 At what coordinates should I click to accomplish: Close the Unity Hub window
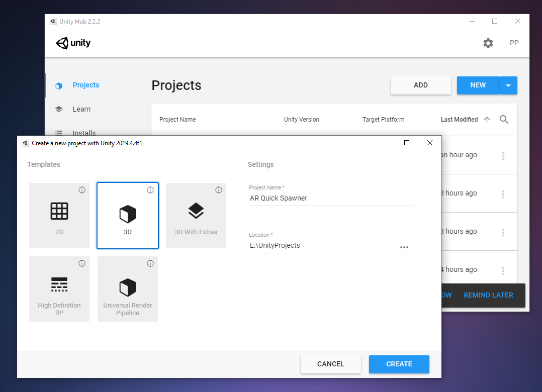point(517,22)
